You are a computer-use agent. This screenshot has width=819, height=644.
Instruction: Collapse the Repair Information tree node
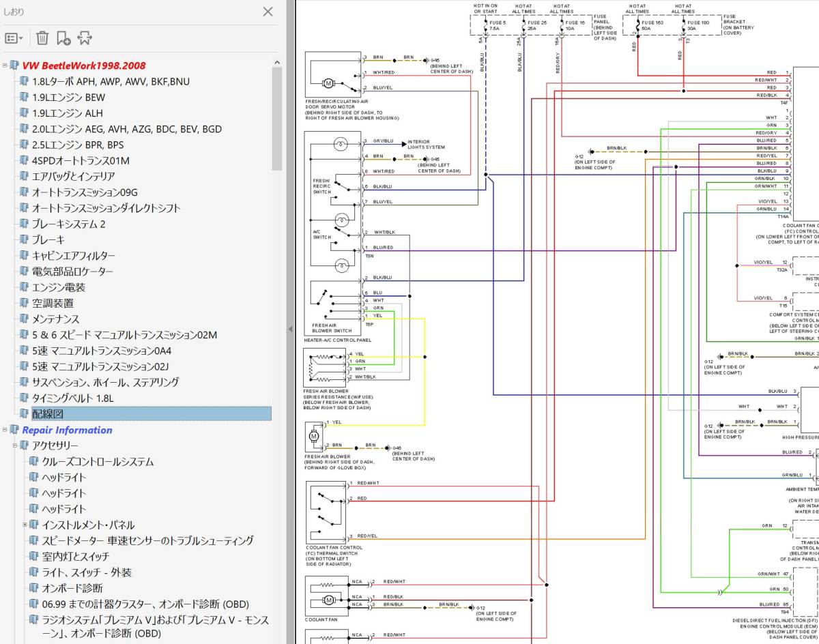pyautogui.click(x=5, y=430)
